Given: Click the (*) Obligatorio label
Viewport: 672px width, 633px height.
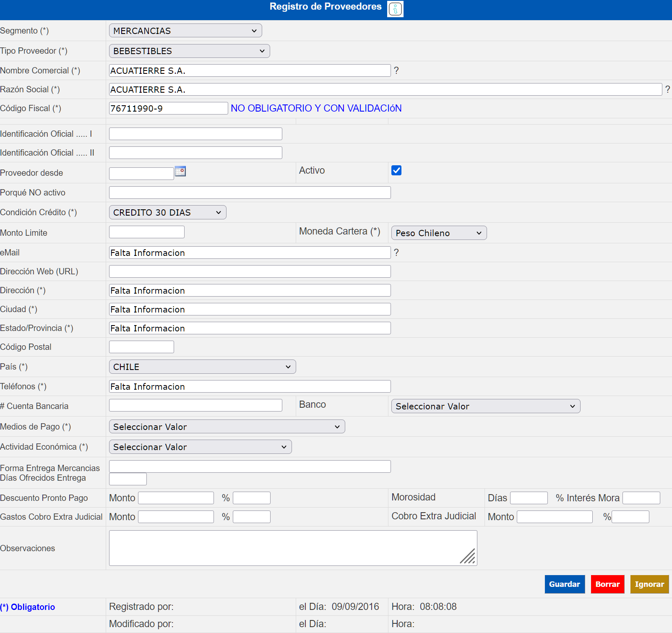Looking at the screenshot, I should (x=28, y=607).
